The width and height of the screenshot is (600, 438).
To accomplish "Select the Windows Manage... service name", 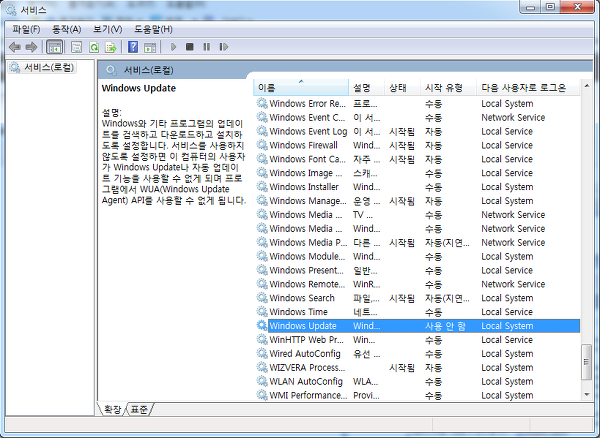I will pyautogui.click(x=308, y=201).
